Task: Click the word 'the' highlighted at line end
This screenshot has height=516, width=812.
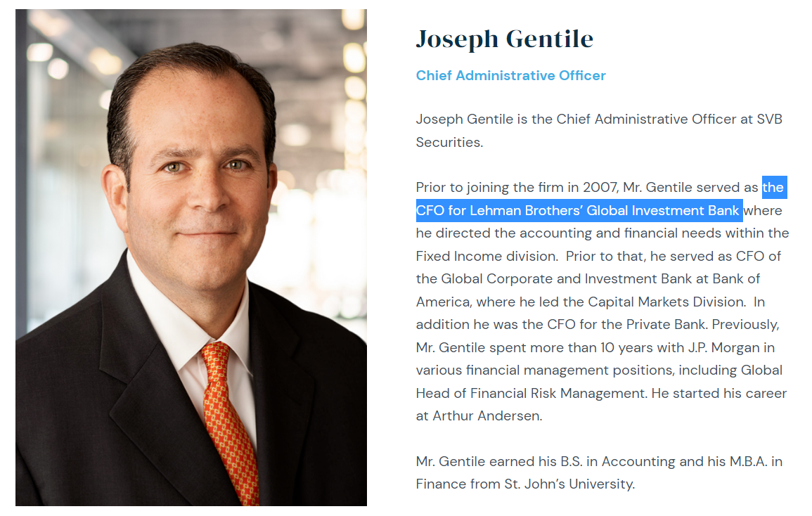Action: click(x=773, y=188)
